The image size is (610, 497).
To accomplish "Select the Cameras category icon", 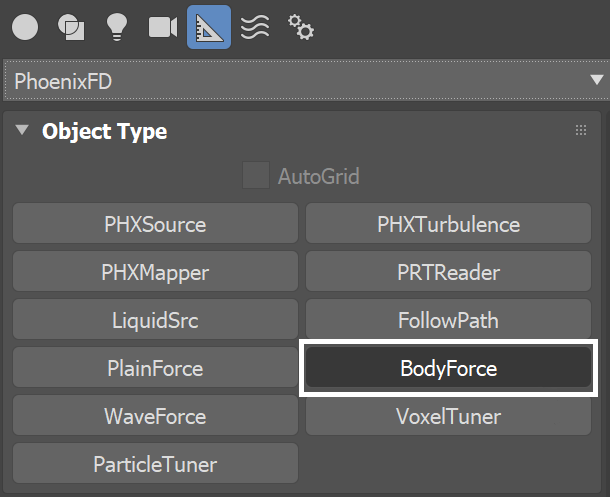I will [163, 27].
